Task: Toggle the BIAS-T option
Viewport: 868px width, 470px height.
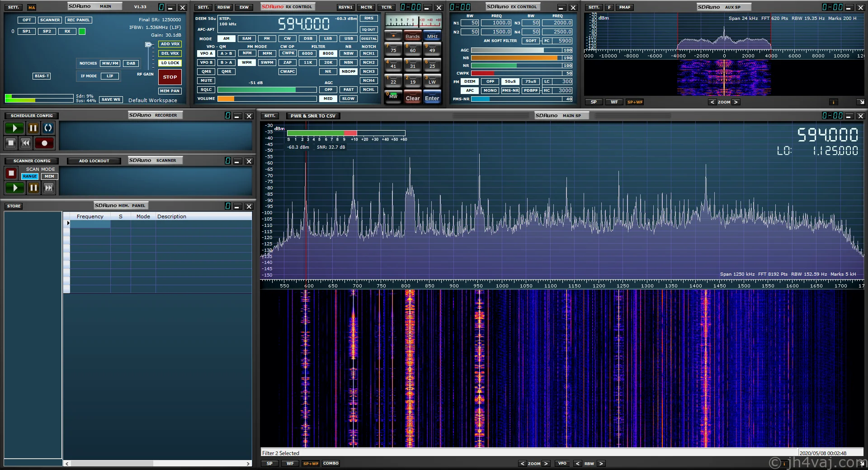Action: 42,76
